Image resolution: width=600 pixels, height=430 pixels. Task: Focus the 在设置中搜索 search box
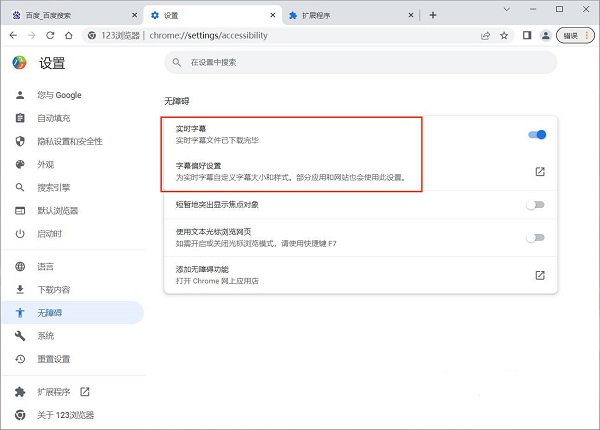(360, 62)
